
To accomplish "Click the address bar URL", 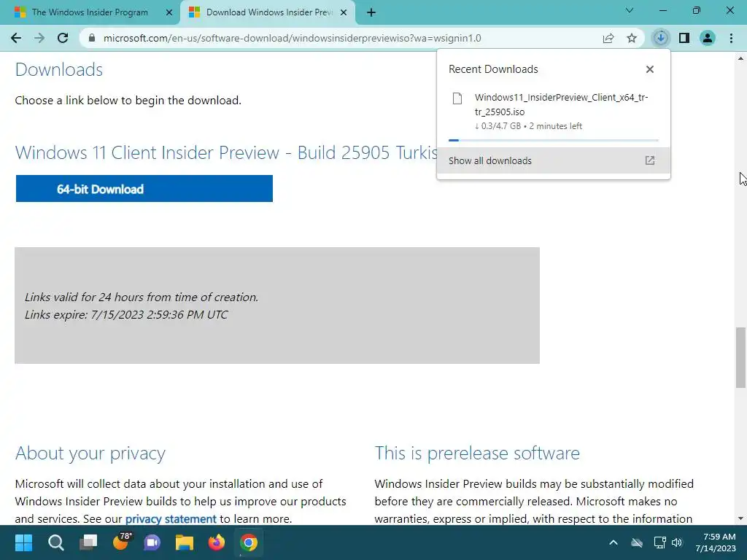I will tap(292, 38).
